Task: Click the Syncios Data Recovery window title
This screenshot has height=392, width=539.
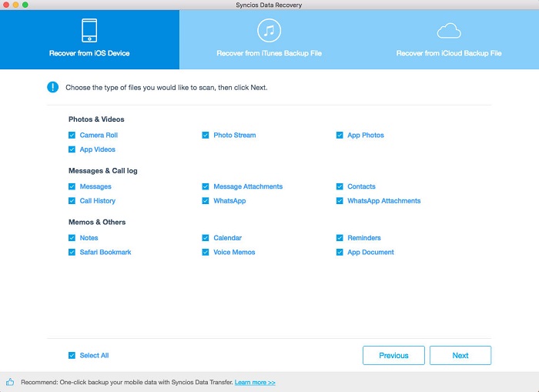Action: (269, 5)
